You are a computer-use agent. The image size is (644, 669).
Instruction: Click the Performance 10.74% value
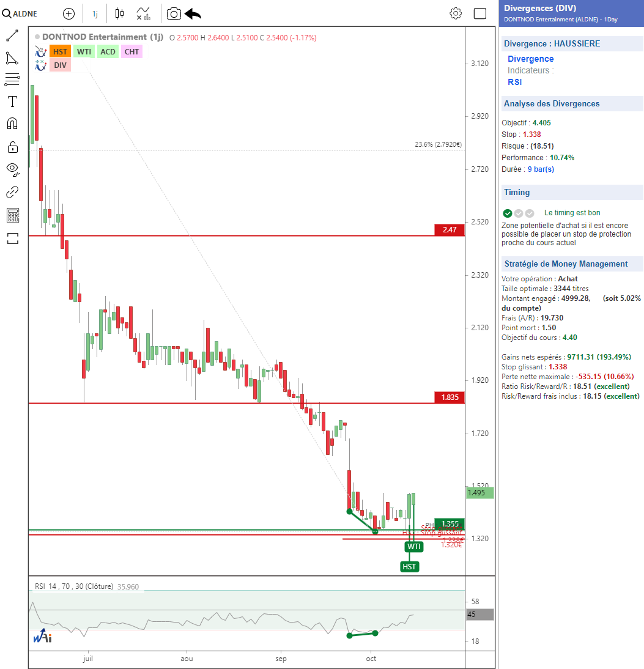[x=562, y=158]
